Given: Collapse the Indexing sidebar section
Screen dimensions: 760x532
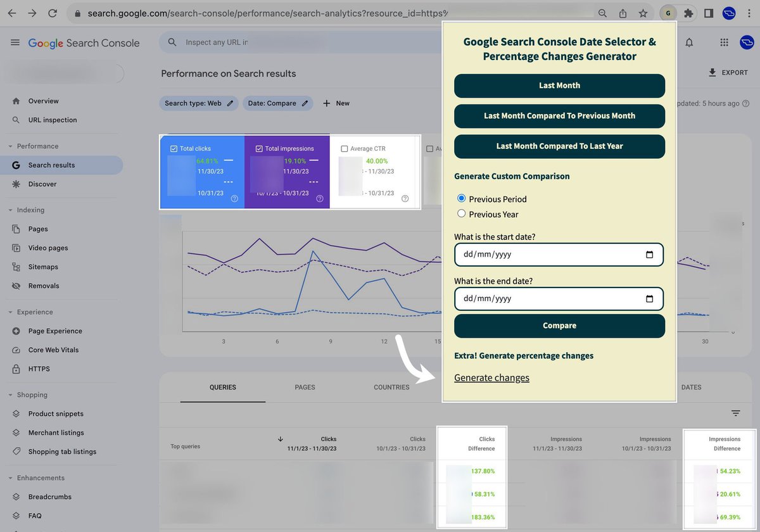Looking at the screenshot, I should [x=9, y=210].
